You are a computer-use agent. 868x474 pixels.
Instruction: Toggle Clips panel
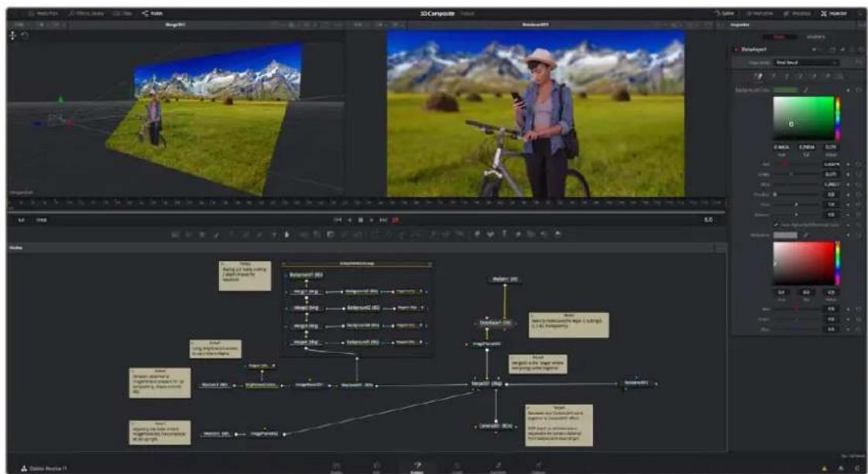pyautogui.click(x=123, y=12)
